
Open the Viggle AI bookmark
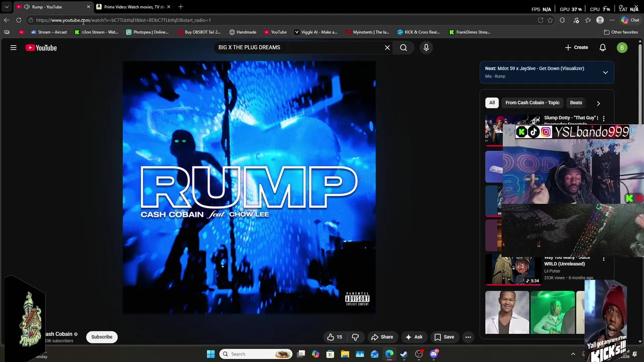(316, 32)
